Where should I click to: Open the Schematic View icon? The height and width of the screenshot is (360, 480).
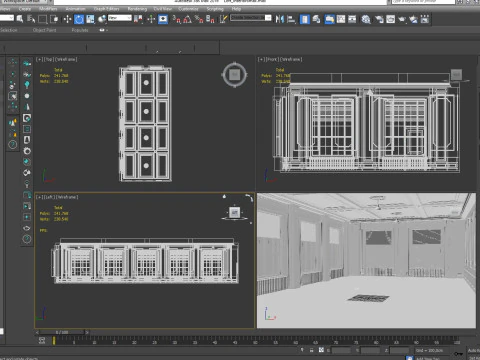coord(352,19)
